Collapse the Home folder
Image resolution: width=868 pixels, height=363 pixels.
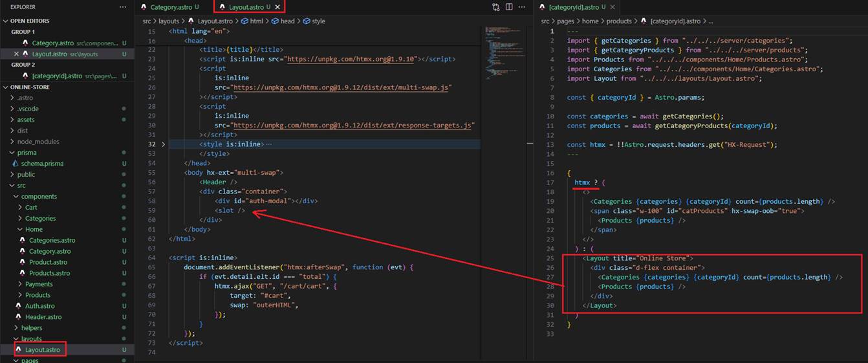click(x=34, y=229)
